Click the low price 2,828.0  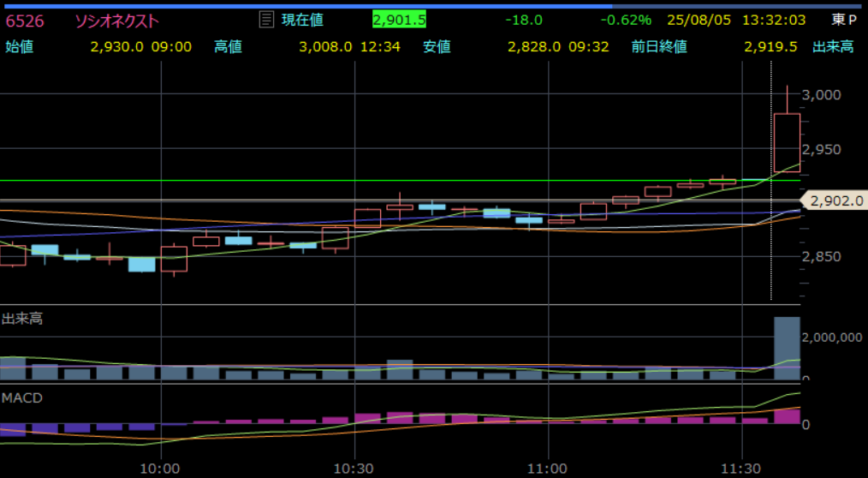(534, 46)
